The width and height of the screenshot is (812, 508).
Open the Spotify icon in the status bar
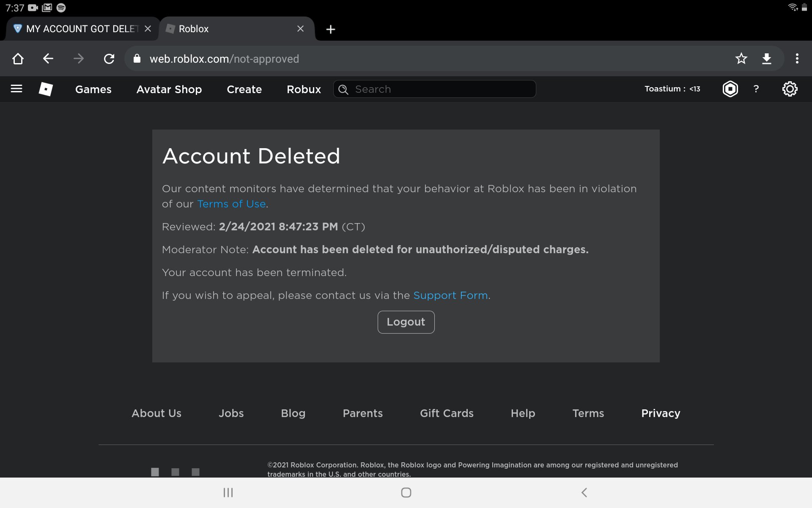tap(62, 7)
